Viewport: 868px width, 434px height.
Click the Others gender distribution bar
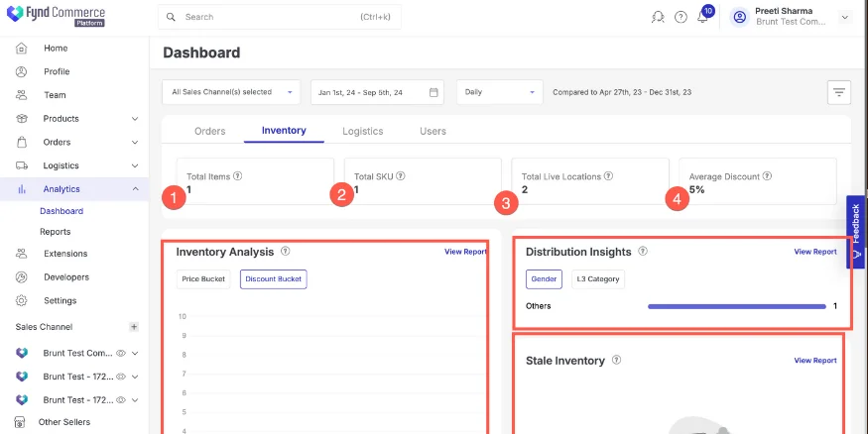737,306
